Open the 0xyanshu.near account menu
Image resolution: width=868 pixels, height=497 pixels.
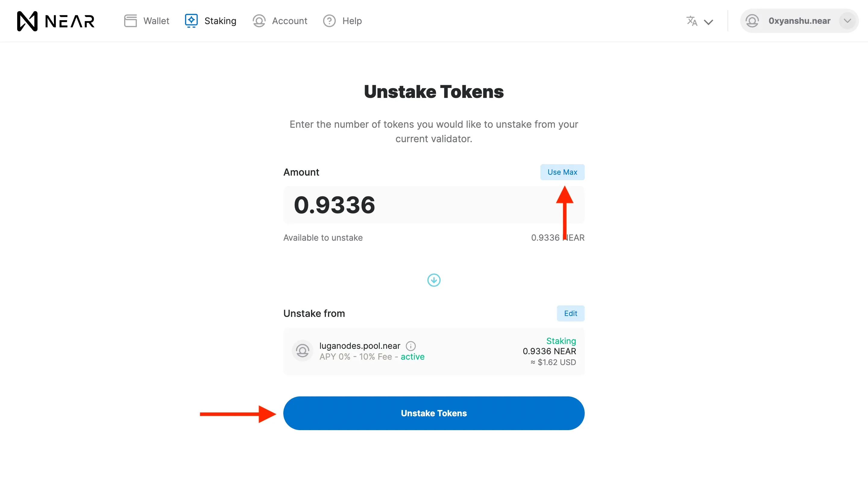[799, 21]
